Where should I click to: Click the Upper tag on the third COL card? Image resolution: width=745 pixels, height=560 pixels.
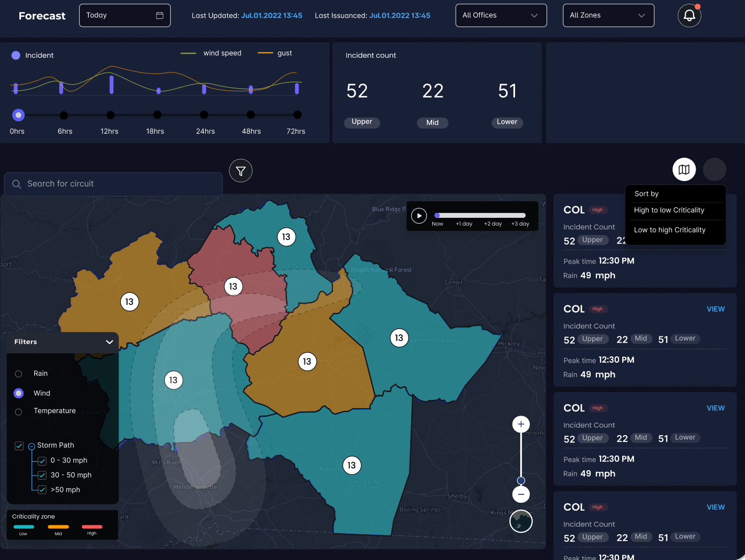click(593, 438)
